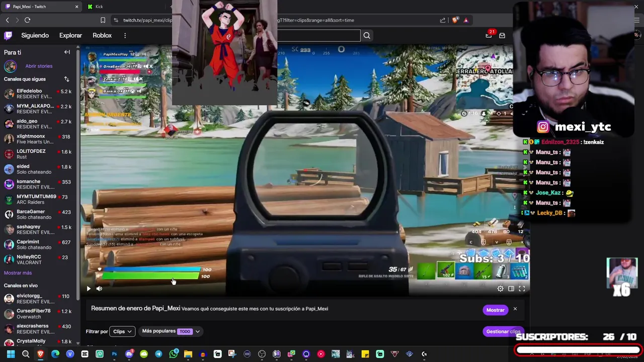Share this page from address bar
Image resolution: width=644 pixels, height=362 pixels.
[x=443, y=20]
